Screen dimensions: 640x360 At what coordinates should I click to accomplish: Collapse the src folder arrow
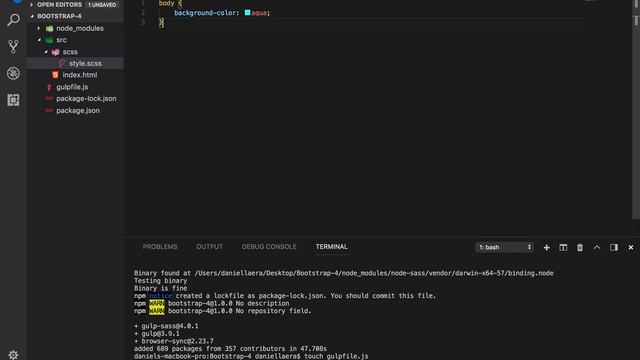[x=39, y=40]
